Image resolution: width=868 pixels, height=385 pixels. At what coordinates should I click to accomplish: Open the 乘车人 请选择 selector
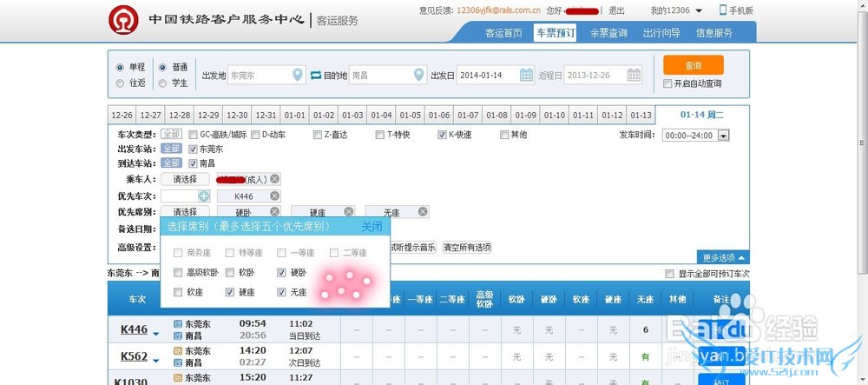click(x=186, y=180)
